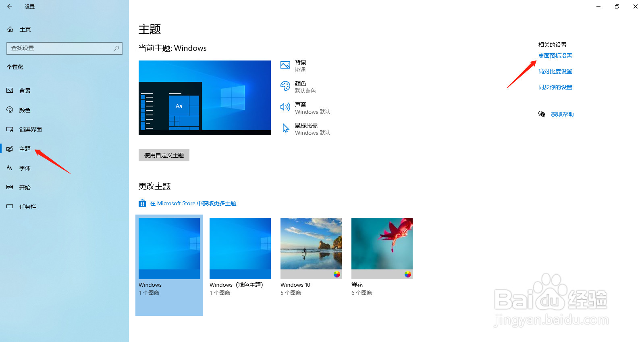Restore down the Settings window
Viewport: 644px width, 342px height.
click(x=617, y=6)
